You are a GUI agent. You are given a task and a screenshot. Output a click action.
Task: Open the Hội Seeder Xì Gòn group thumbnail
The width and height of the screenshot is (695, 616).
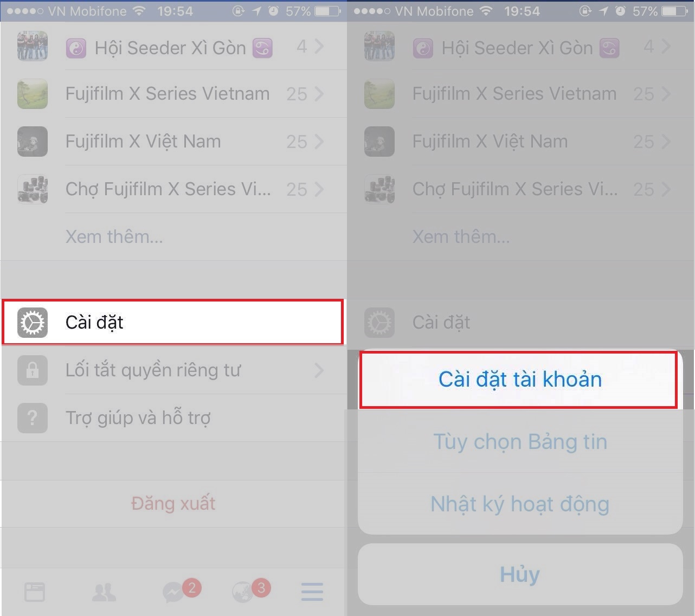(33, 46)
